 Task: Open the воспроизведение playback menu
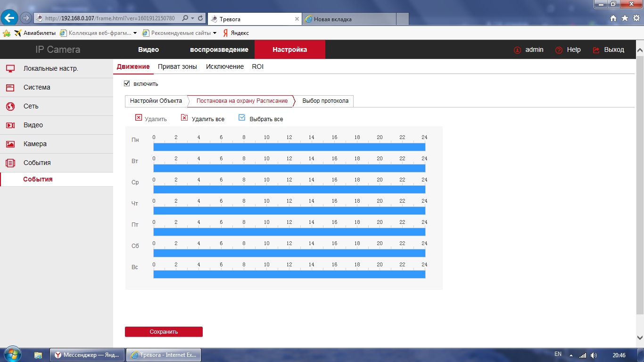[x=219, y=49]
